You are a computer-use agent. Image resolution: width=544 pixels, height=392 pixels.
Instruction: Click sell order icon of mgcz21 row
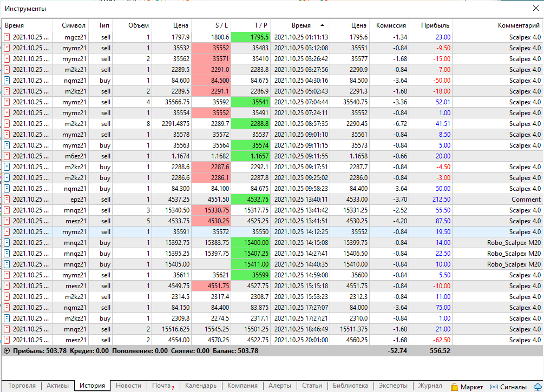(6, 37)
